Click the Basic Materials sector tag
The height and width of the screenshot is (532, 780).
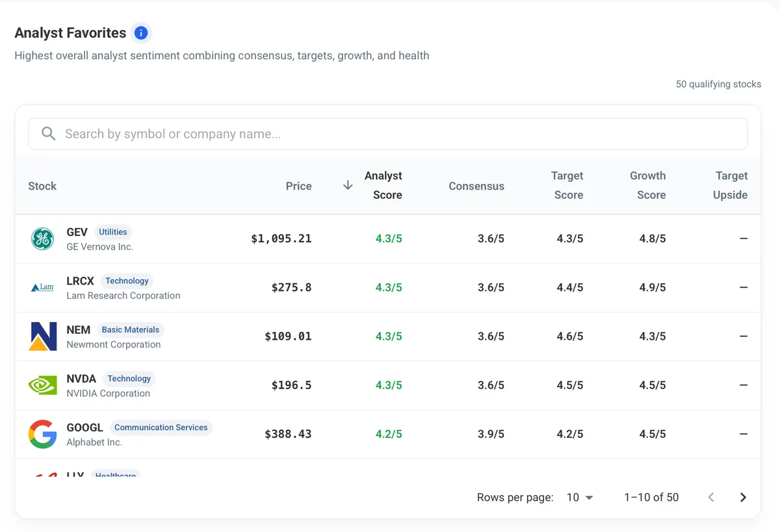[x=131, y=329]
